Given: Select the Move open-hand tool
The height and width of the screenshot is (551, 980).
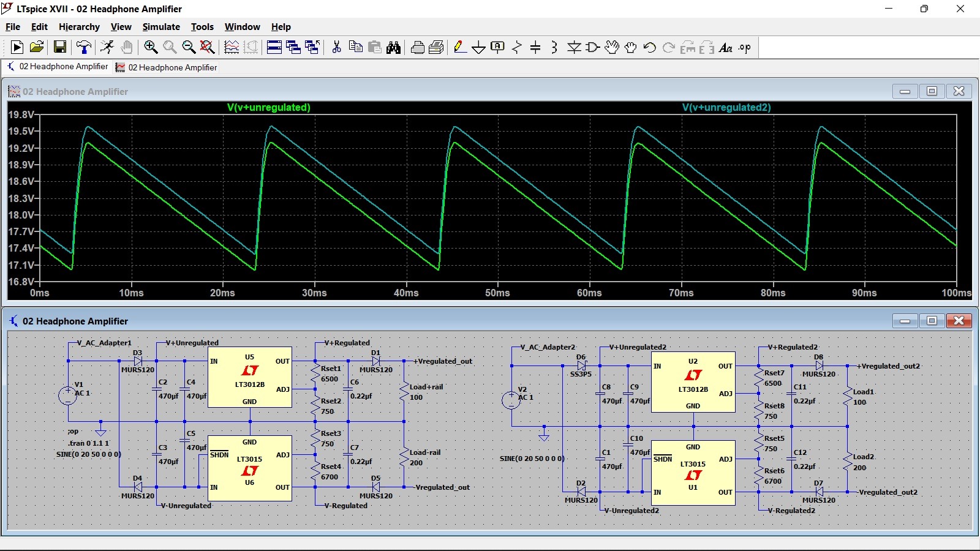Looking at the screenshot, I should [611, 47].
